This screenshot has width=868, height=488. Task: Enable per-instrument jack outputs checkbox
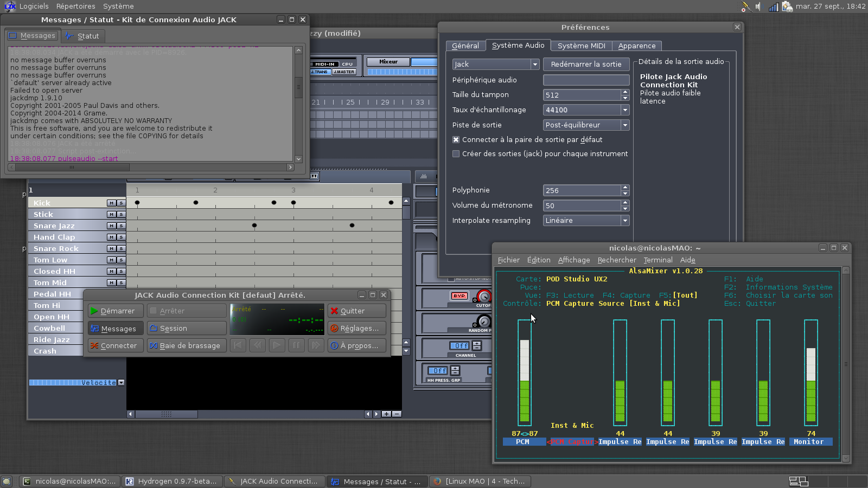pyautogui.click(x=456, y=153)
